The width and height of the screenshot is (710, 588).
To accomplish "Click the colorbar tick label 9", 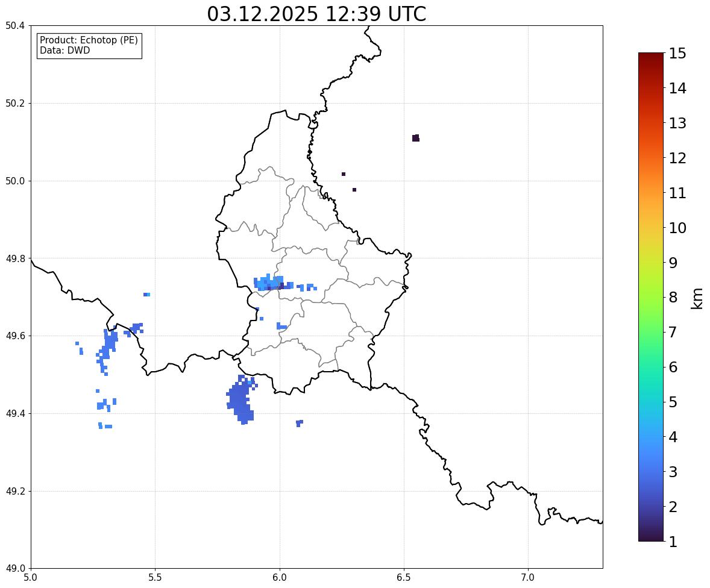I will pyautogui.click(x=673, y=263).
